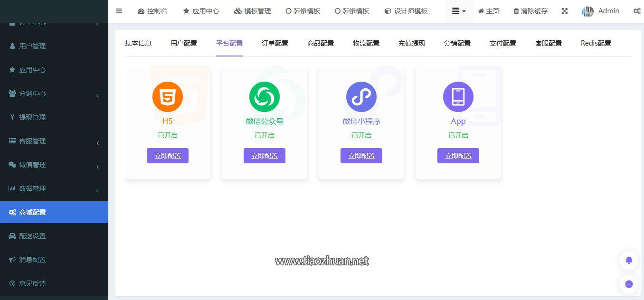This screenshot has width=644, height=300.
Task: Collapse sidebar with hamburger menu icon
Action: [x=119, y=11]
